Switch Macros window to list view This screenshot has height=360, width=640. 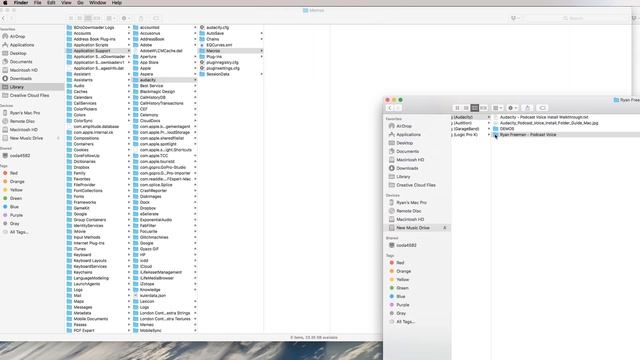click(79, 18)
